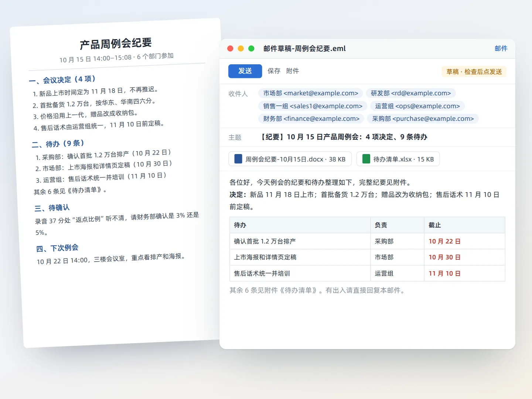Select recipient chip 销售一组 sales1@example.com
The image size is (532, 399).
[x=313, y=106]
